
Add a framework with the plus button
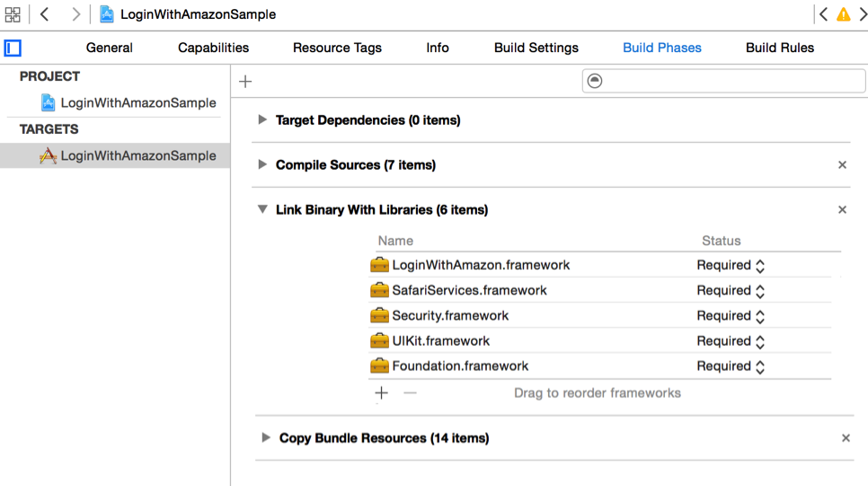pos(381,393)
